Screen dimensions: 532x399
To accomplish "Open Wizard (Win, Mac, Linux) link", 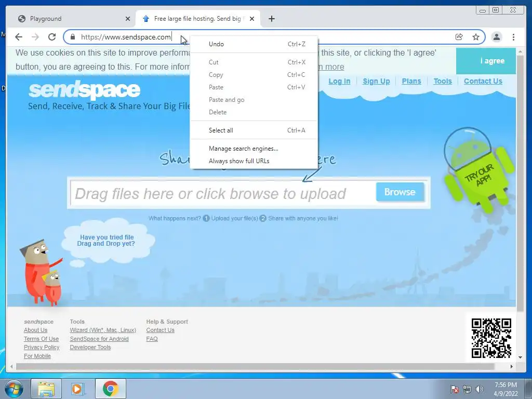I will click(103, 330).
